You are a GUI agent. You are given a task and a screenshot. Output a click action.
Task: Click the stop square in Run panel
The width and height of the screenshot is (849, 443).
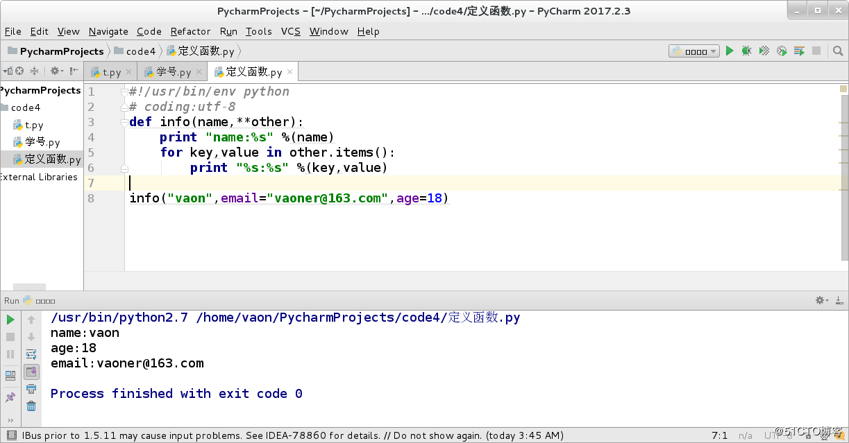coord(10,337)
